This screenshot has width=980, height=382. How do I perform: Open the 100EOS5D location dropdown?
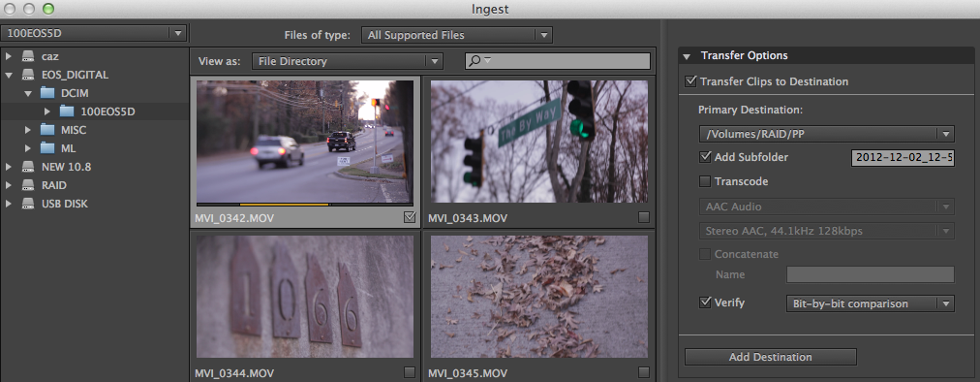point(93,33)
